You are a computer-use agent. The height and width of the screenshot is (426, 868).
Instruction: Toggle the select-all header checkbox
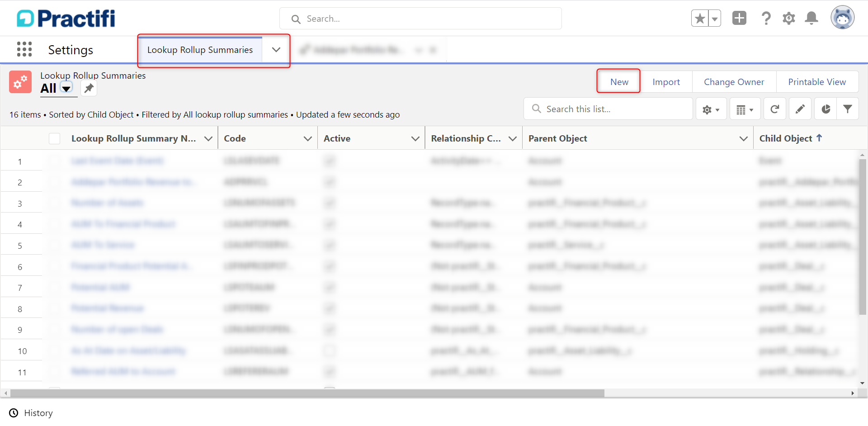pyautogui.click(x=54, y=138)
